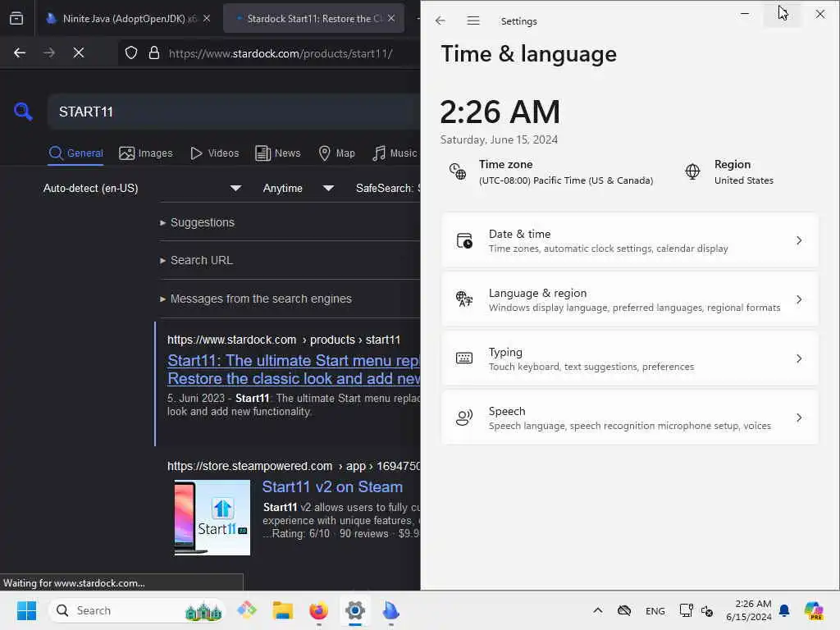
Task: Open the SafeSearch dropdown
Action: click(x=388, y=188)
